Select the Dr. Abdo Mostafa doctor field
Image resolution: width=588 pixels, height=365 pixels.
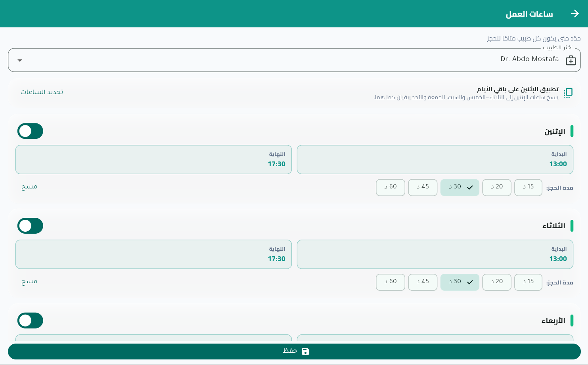[294, 60]
